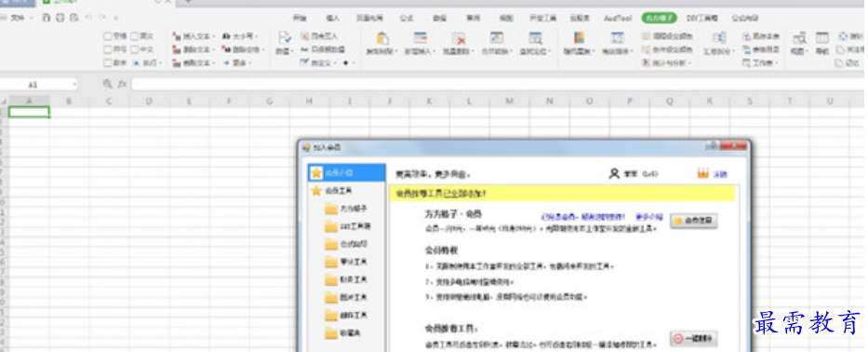Tick the 数字 checkbox
Viewport: 868px width, 352px height.
tap(107, 63)
